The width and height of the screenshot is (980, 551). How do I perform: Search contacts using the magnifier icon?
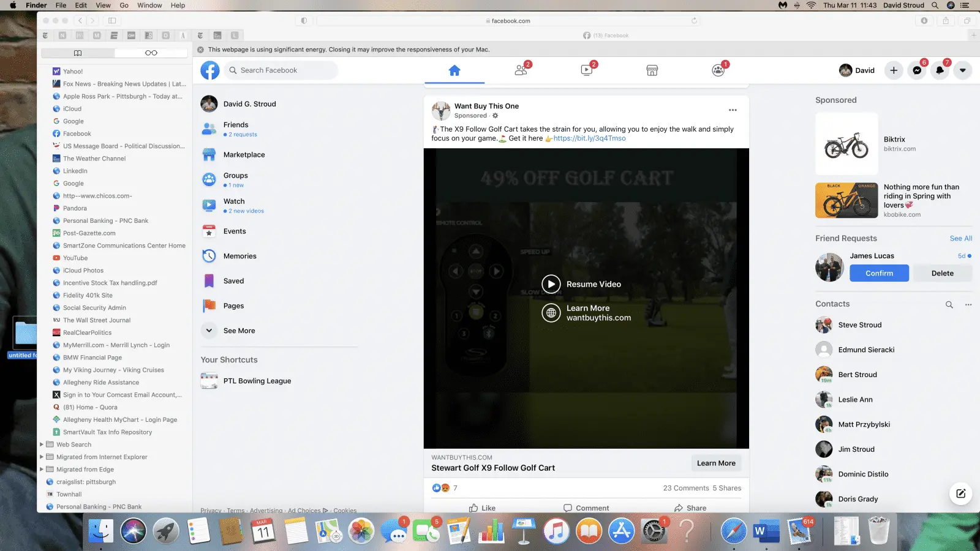(x=949, y=304)
